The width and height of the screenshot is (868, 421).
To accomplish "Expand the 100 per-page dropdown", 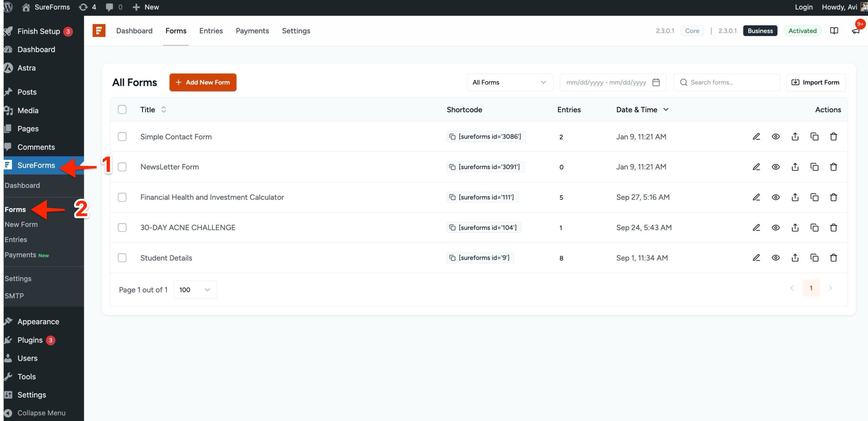I will click(195, 290).
